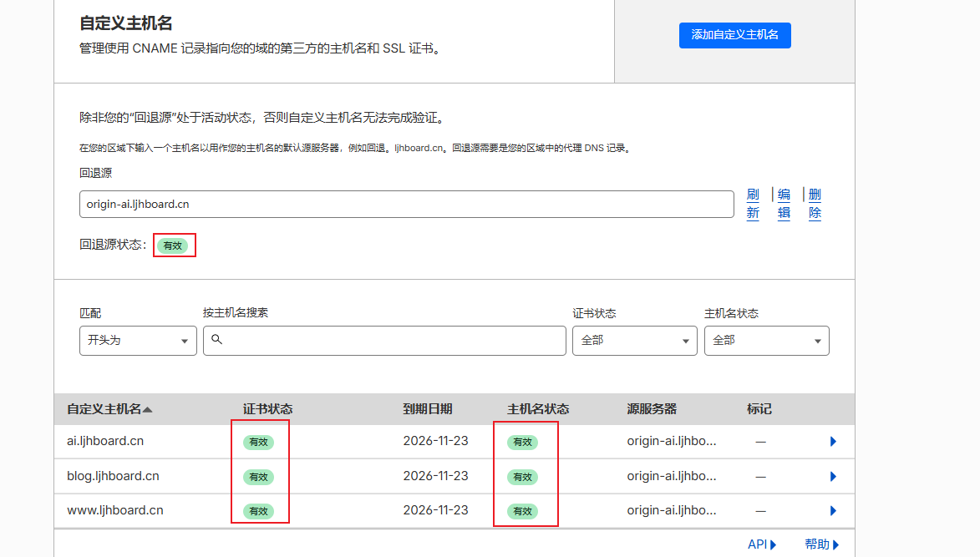Click the 删除 link for fallback origin
Viewport: 980px width, 557px height.
pyautogui.click(x=815, y=204)
